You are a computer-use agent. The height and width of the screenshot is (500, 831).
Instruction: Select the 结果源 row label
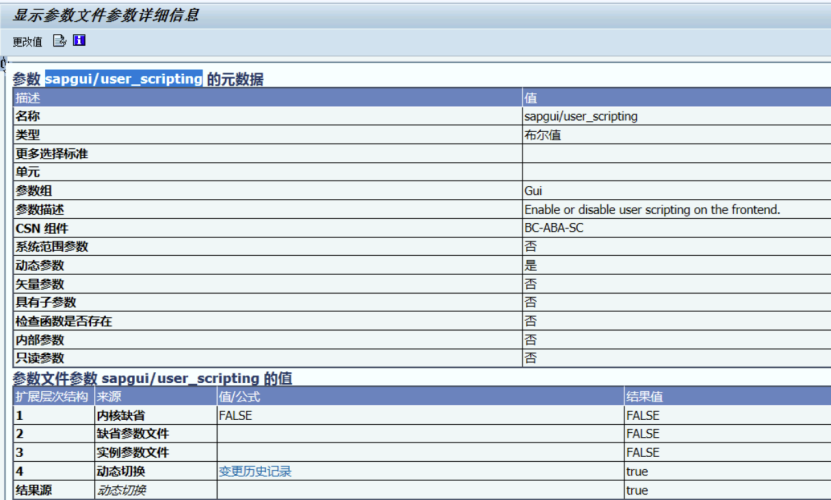(x=33, y=490)
